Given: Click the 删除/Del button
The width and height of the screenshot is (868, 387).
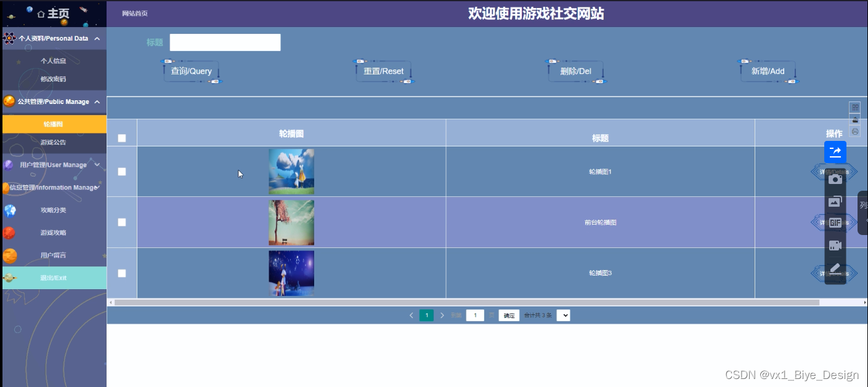Looking at the screenshot, I should (576, 71).
